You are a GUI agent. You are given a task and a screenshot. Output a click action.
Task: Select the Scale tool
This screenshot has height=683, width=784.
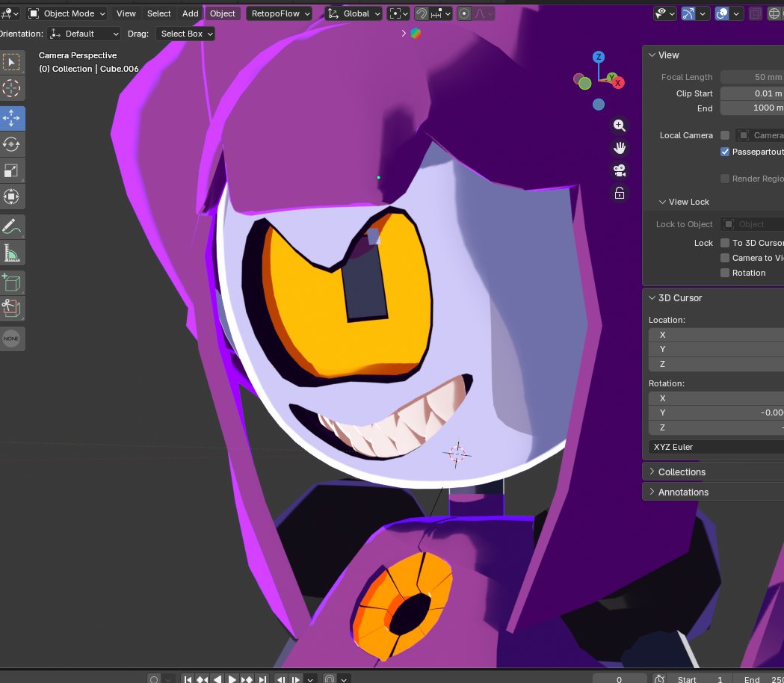click(11, 170)
